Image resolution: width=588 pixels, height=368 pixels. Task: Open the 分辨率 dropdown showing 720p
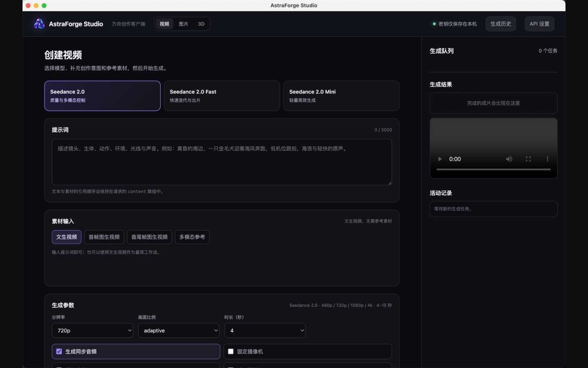click(x=92, y=330)
